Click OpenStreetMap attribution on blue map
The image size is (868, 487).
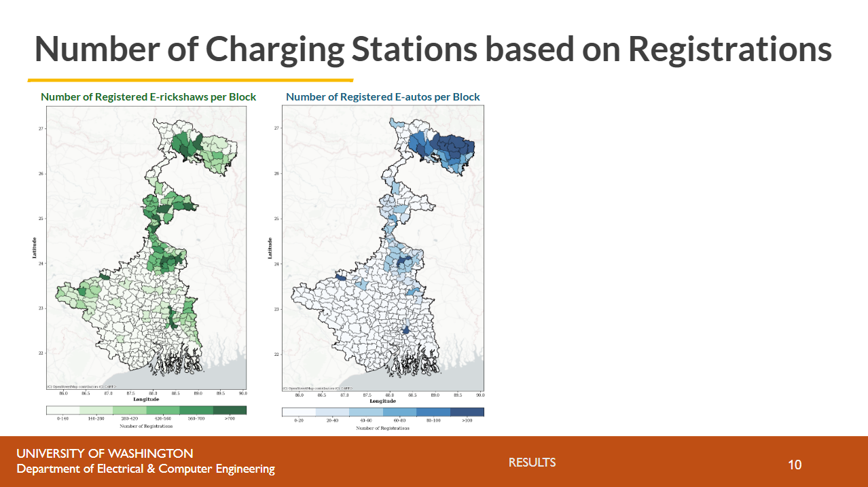[x=317, y=389]
